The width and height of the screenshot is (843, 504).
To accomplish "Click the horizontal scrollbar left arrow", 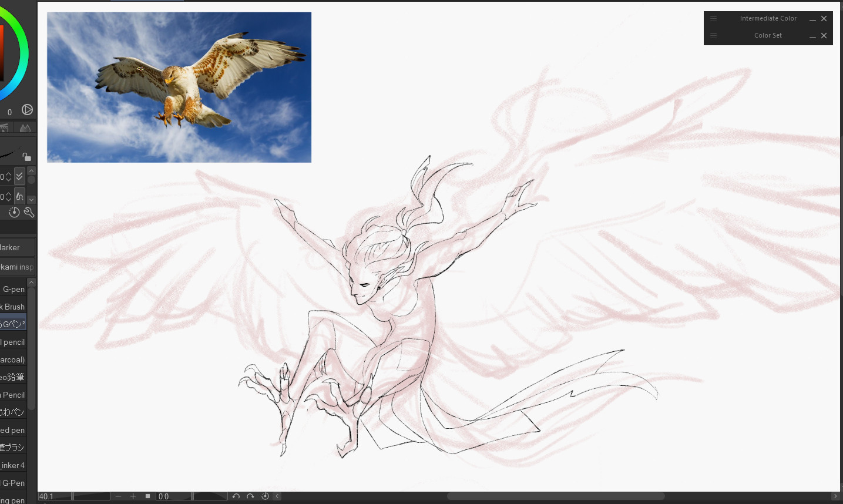I will (x=277, y=496).
